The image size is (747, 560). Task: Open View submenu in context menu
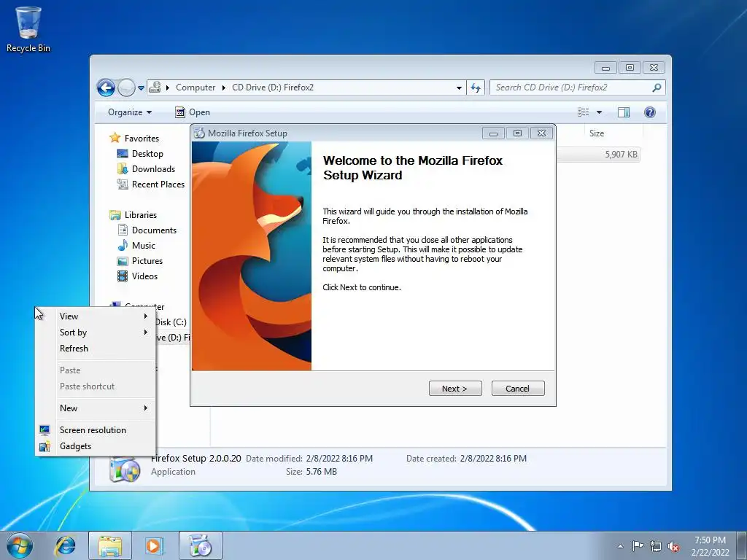point(96,316)
